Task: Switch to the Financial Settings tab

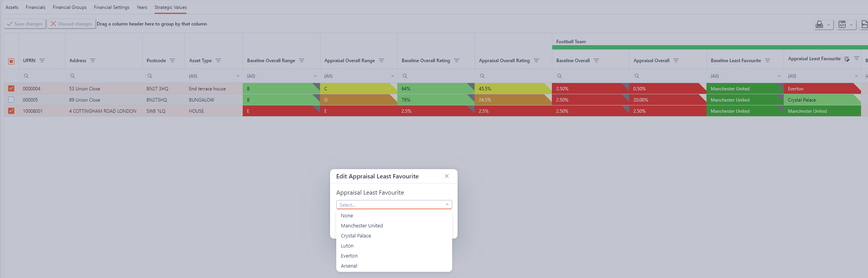Action: (112, 7)
